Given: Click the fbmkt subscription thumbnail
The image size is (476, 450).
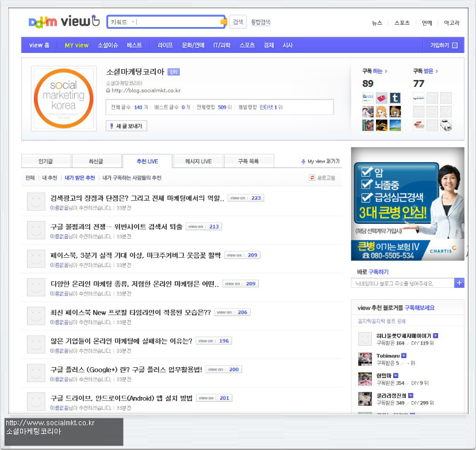Looking at the screenshot, I should 368,98.
